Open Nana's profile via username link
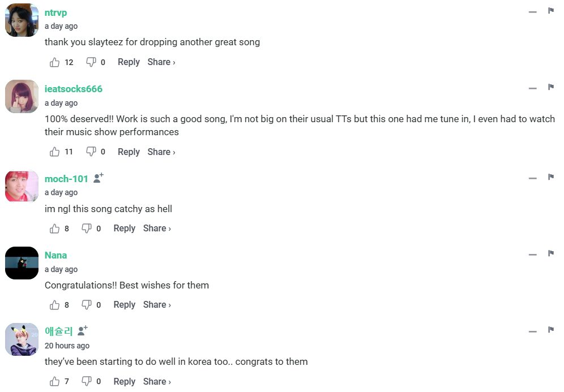 [55, 255]
